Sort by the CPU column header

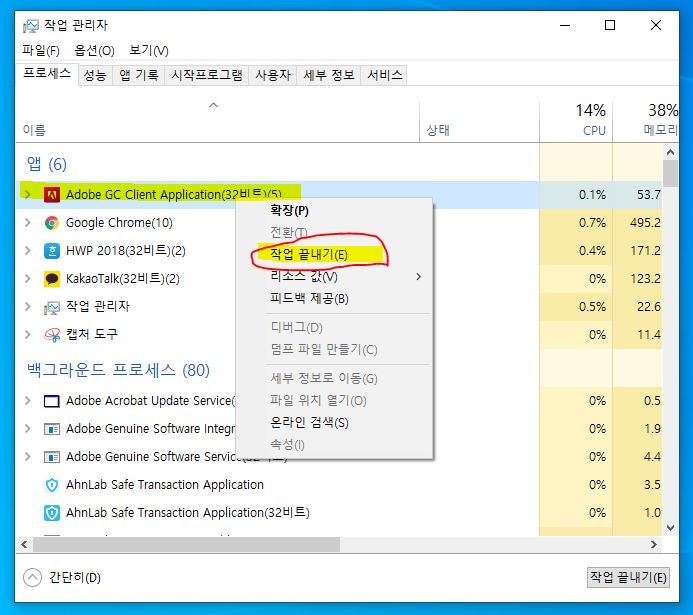tap(576, 121)
